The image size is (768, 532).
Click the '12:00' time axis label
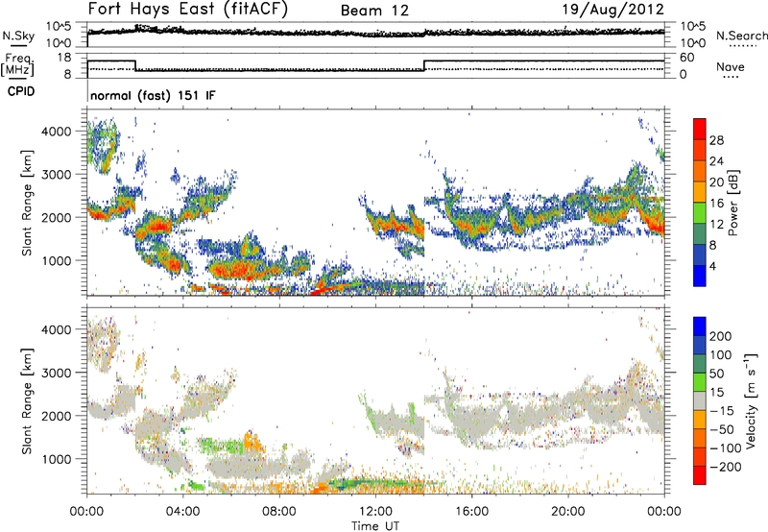375,512
